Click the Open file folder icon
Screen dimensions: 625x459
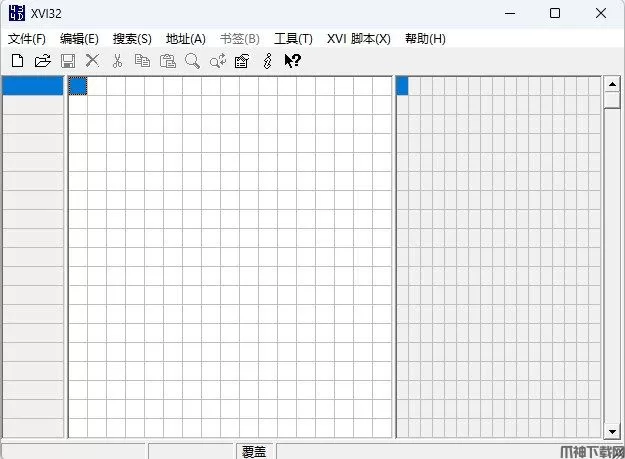[x=42, y=61]
